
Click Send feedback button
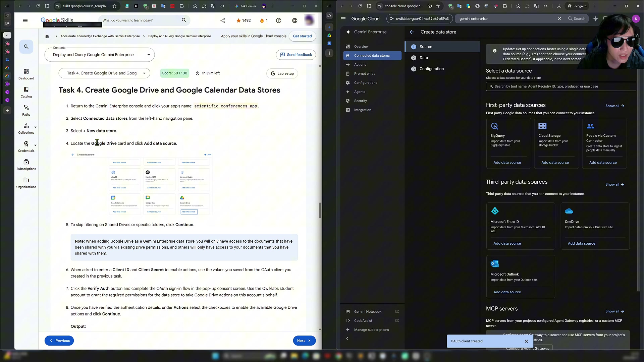(x=296, y=55)
